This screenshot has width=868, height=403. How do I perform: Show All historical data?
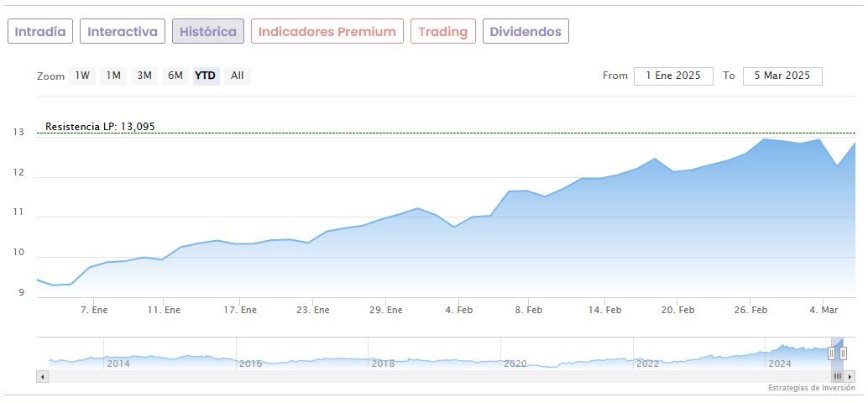click(x=238, y=76)
